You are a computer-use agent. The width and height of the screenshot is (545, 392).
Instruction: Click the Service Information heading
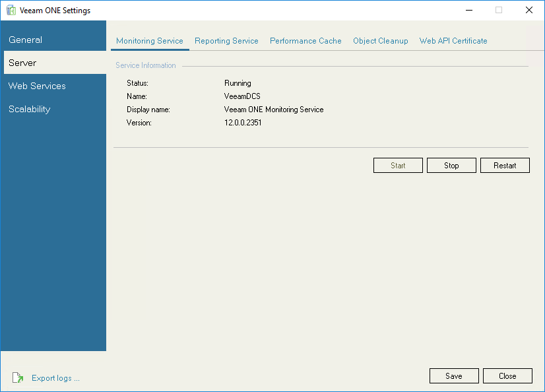[145, 65]
